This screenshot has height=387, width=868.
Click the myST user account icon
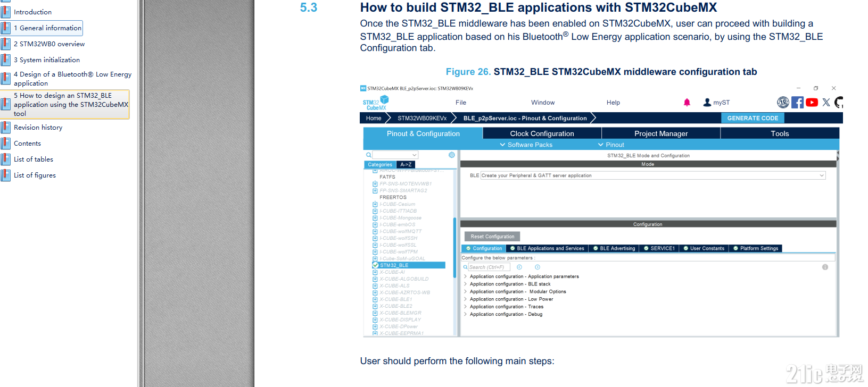(707, 102)
